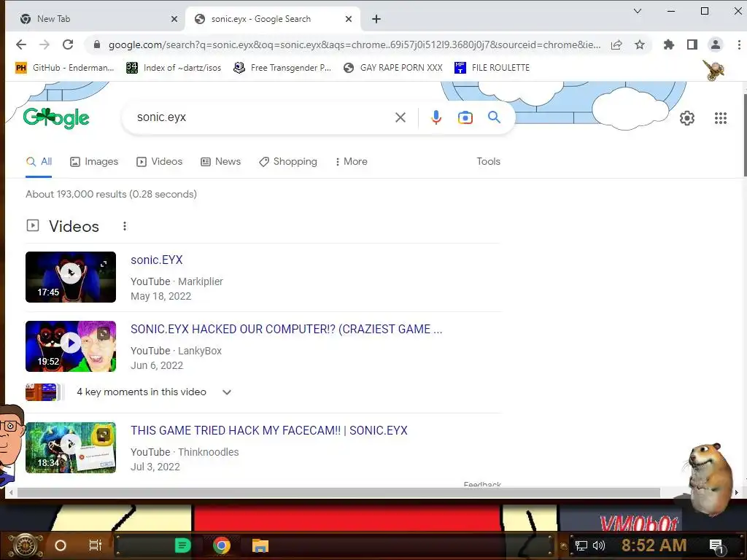Play the 19:52 LankyBox video thumbnail
Screen dimensions: 747x560
(71, 346)
